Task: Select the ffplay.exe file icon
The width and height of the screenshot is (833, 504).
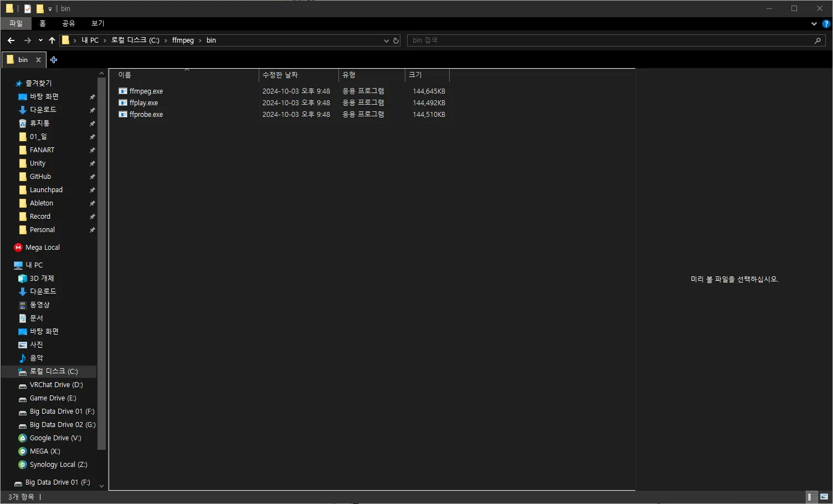Action: coord(123,102)
